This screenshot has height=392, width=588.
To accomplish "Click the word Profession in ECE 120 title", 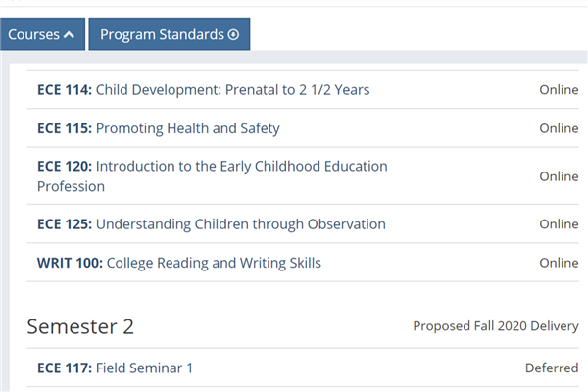I will (71, 186).
